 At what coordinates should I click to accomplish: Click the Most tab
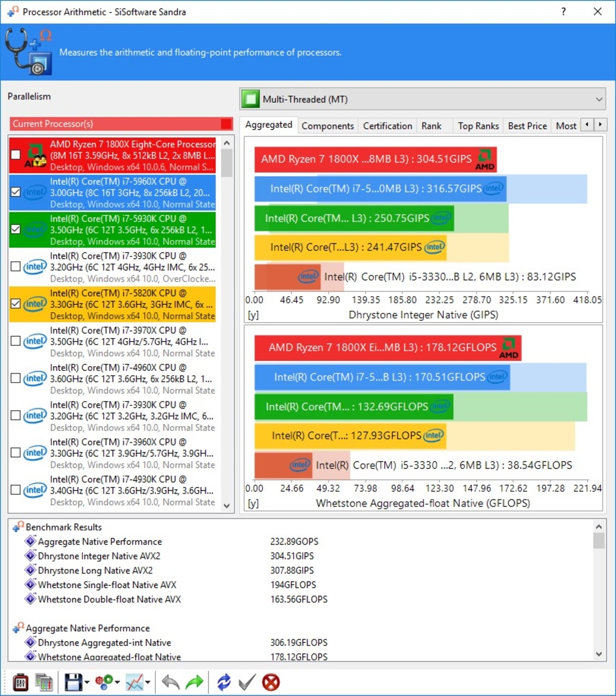(566, 126)
